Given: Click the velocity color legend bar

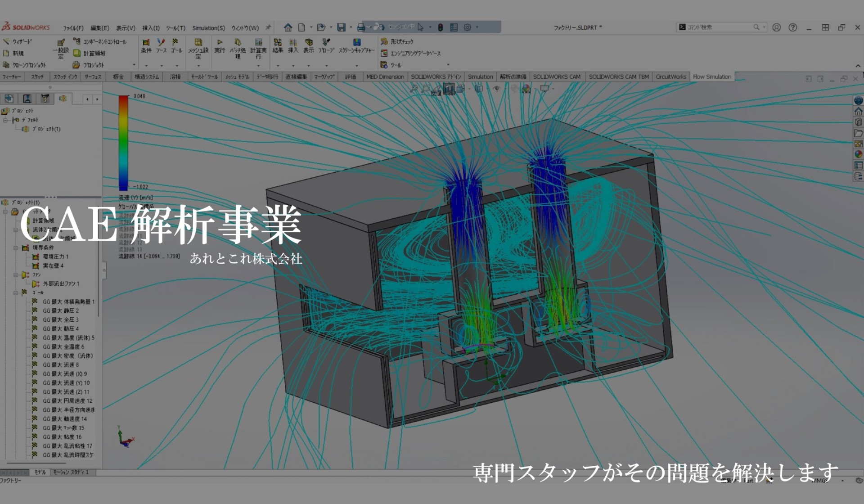Looking at the screenshot, I should 123,142.
